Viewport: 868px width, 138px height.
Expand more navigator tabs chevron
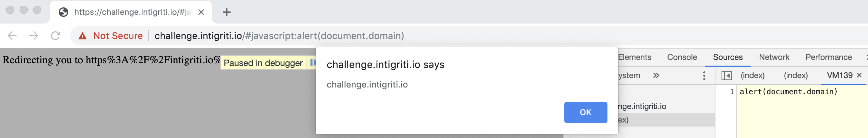[x=656, y=75]
